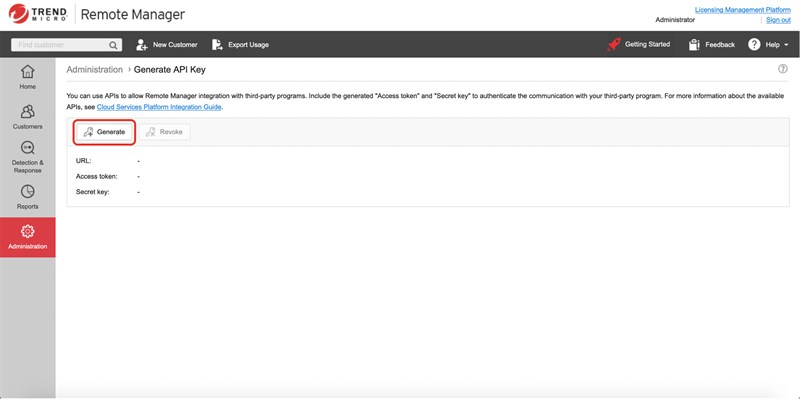Open Cloud Services Platform Integration Guide link
The height and width of the screenshot is (400, 800).
click(159, 107)
